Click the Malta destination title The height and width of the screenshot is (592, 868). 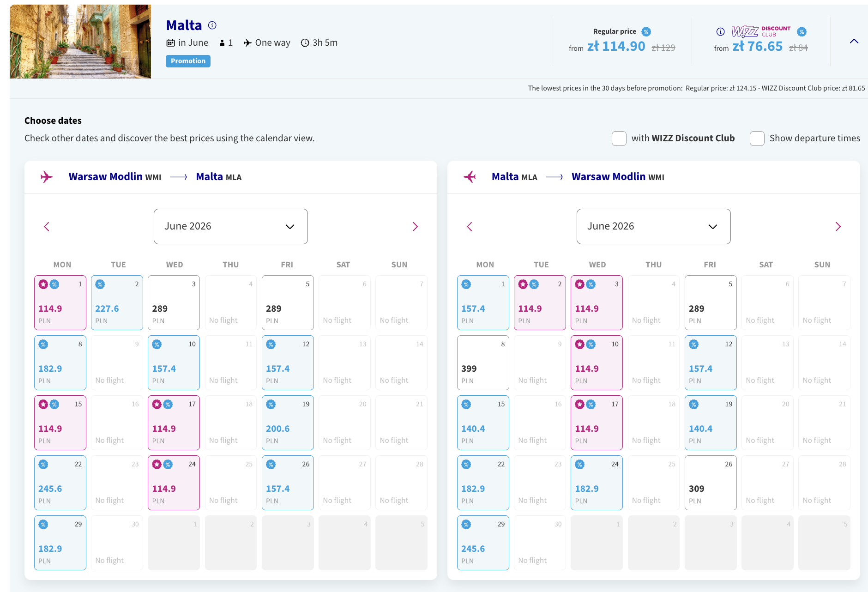coord(184,25)
